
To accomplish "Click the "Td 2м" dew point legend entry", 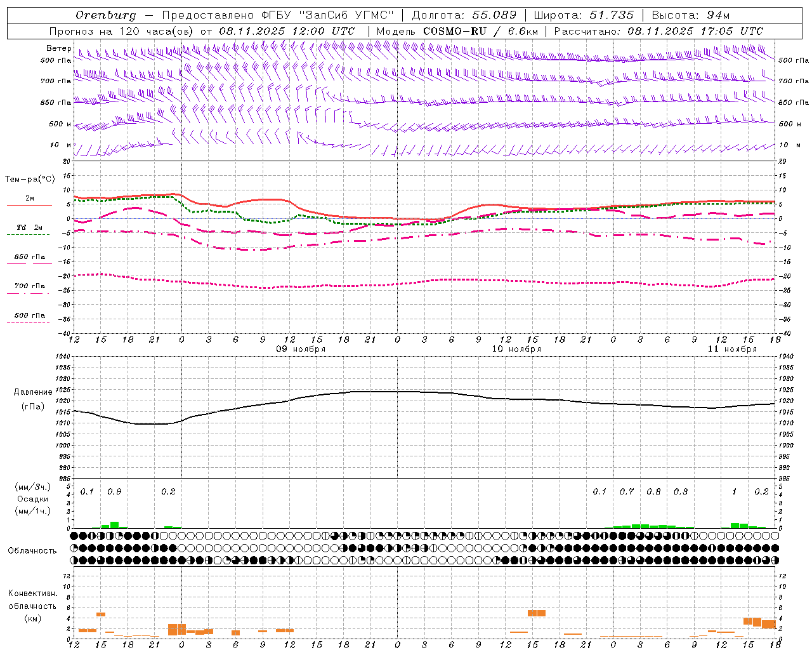I will pos(30,227).
